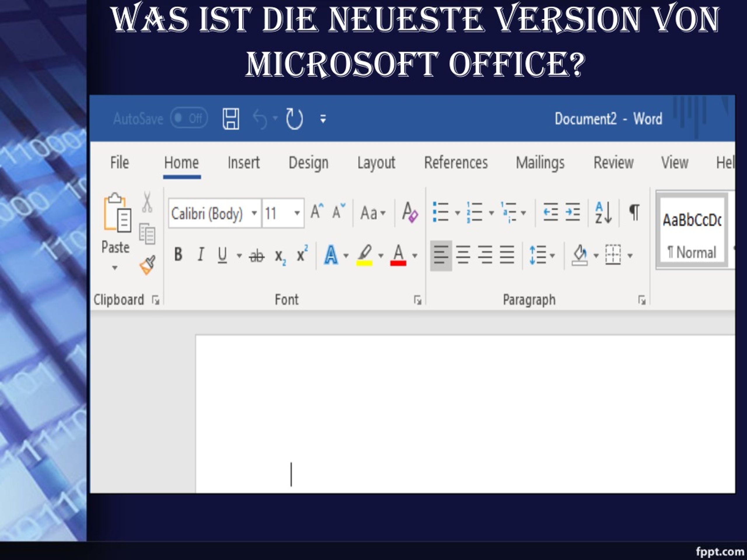Select Align Right
Viewport: 747px width, 560px height.
(x=485, y=255)
